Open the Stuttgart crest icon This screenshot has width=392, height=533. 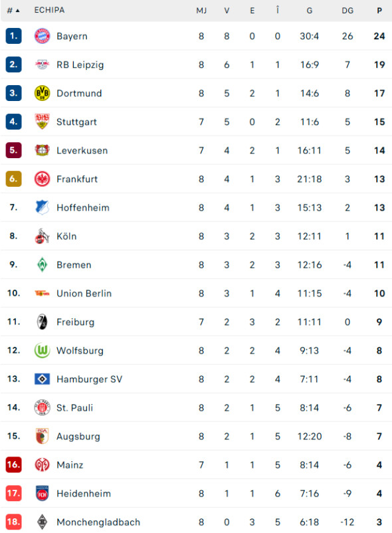[x=41, y=122]
